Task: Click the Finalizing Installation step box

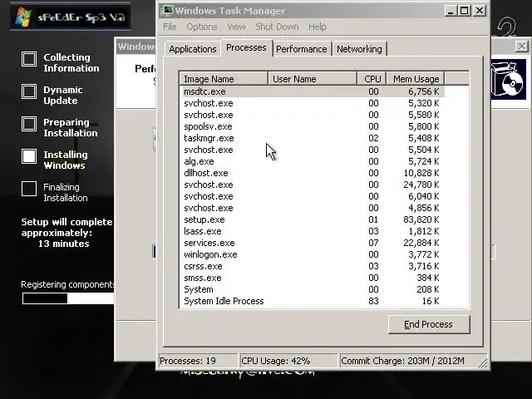Action: [x=29, y=189]
